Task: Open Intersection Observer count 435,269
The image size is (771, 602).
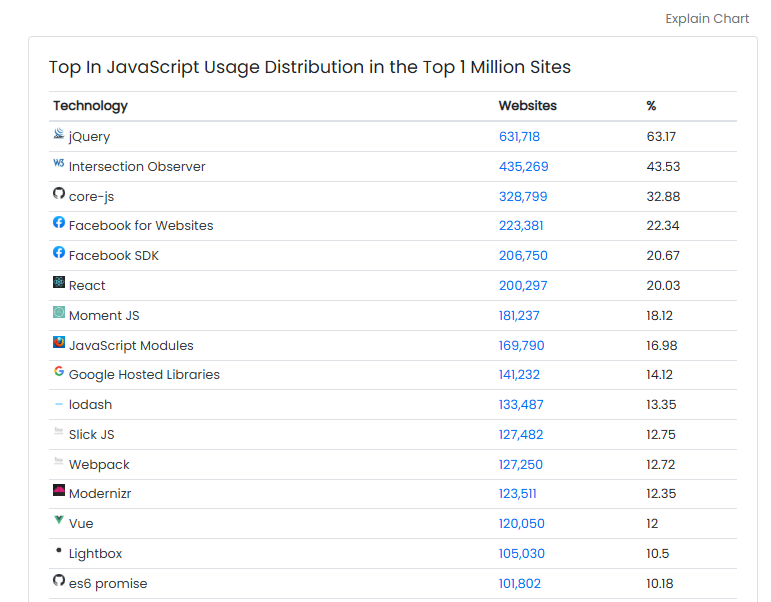Action: (524, 166)
